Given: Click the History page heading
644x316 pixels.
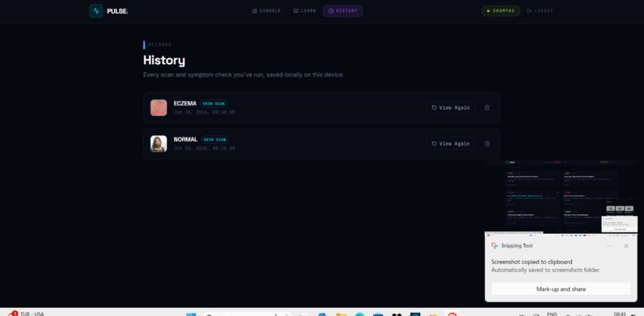Looking at the screenshot, I should tap(164, 61).
